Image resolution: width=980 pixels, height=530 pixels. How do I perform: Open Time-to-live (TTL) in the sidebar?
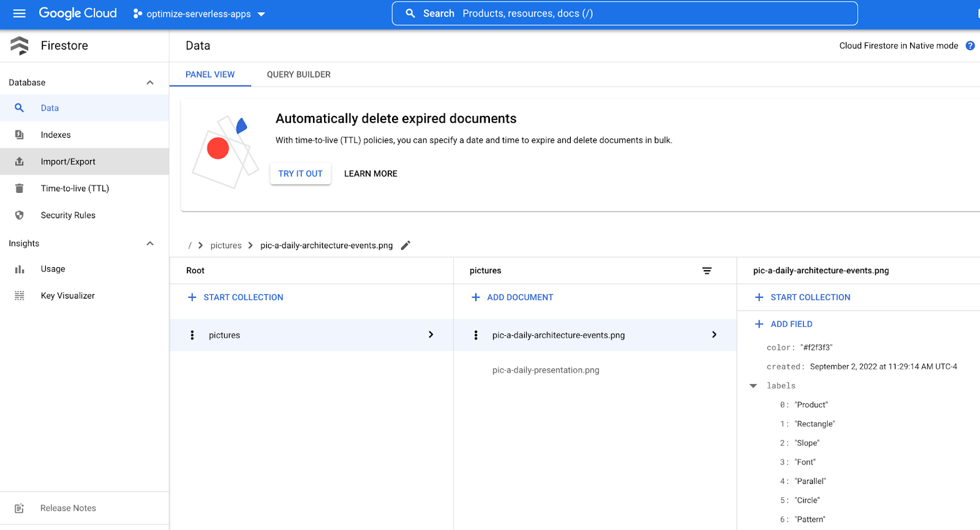[x=75, y=189]
